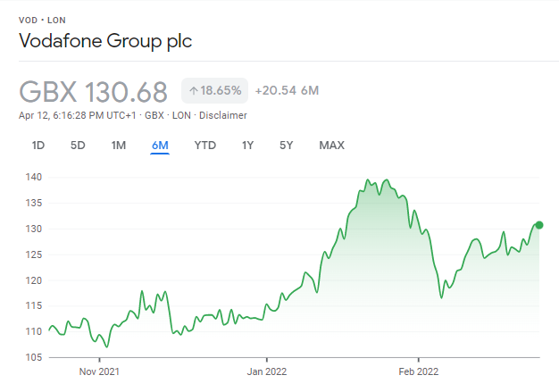Switch to the 5D time range
Screen dimensions: 559x392
78,146
